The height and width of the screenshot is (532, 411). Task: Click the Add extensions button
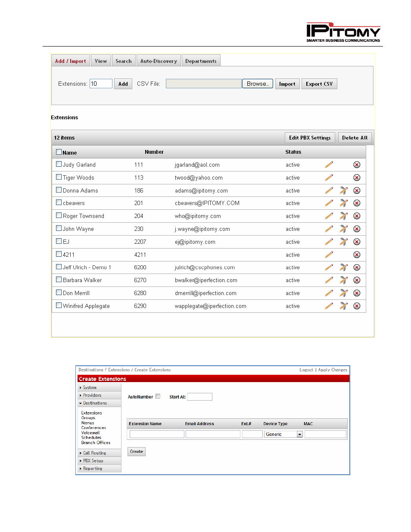click(123, 84)
